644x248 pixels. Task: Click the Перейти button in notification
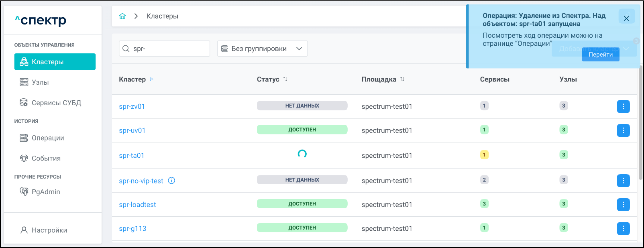(x=600, y=55)
